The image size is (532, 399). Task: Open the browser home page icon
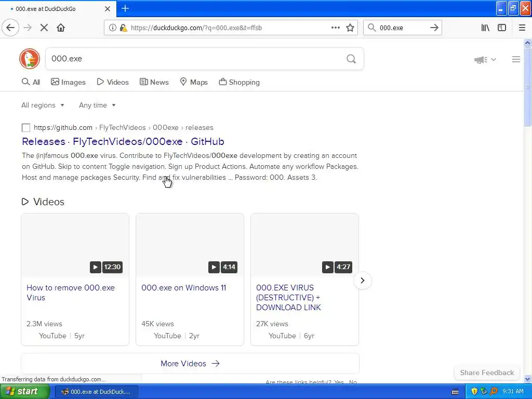tap(61, 28)
